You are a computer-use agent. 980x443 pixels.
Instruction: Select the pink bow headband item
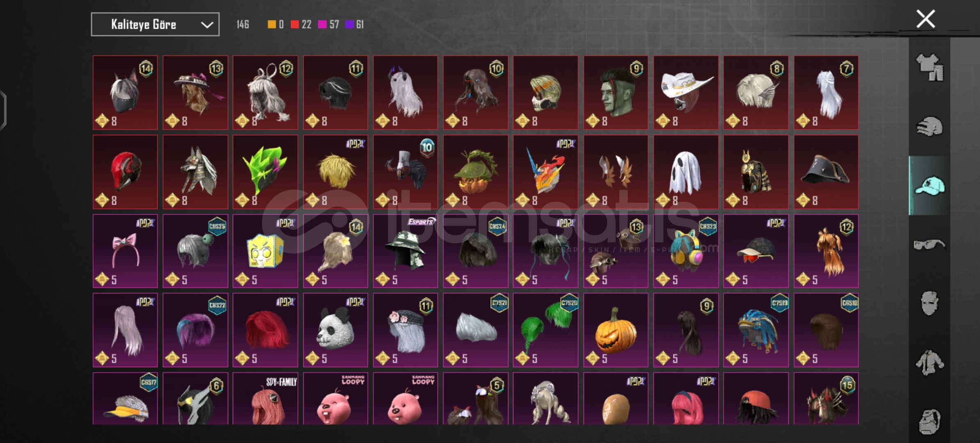125,251
